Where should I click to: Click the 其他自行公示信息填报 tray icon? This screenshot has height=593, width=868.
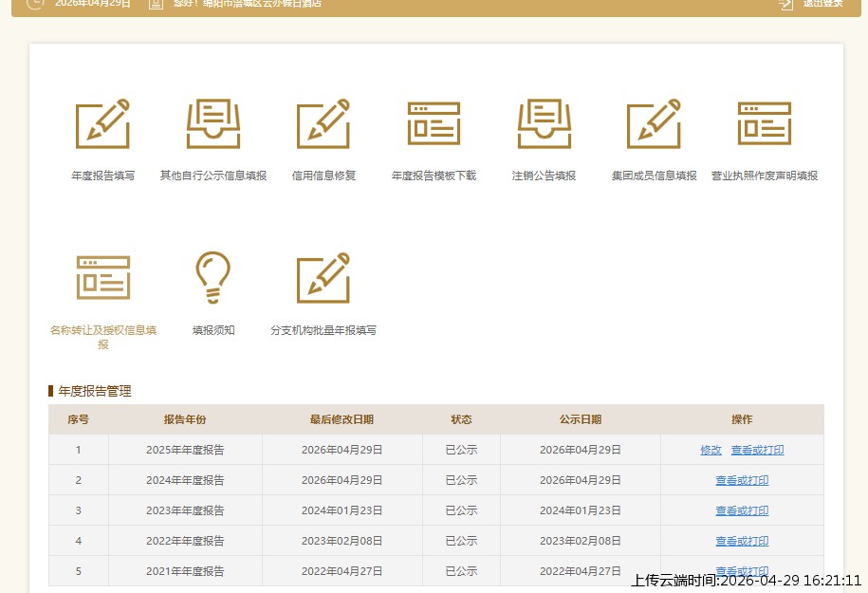click(213, 124)
